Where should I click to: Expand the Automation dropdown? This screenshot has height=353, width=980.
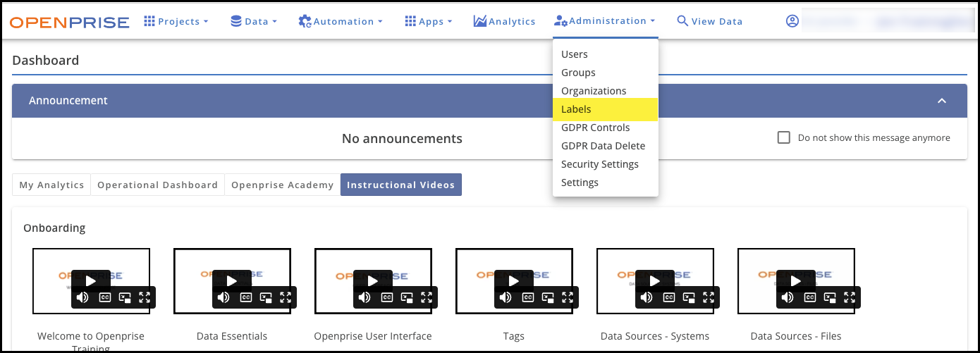(x=341, y=21)
